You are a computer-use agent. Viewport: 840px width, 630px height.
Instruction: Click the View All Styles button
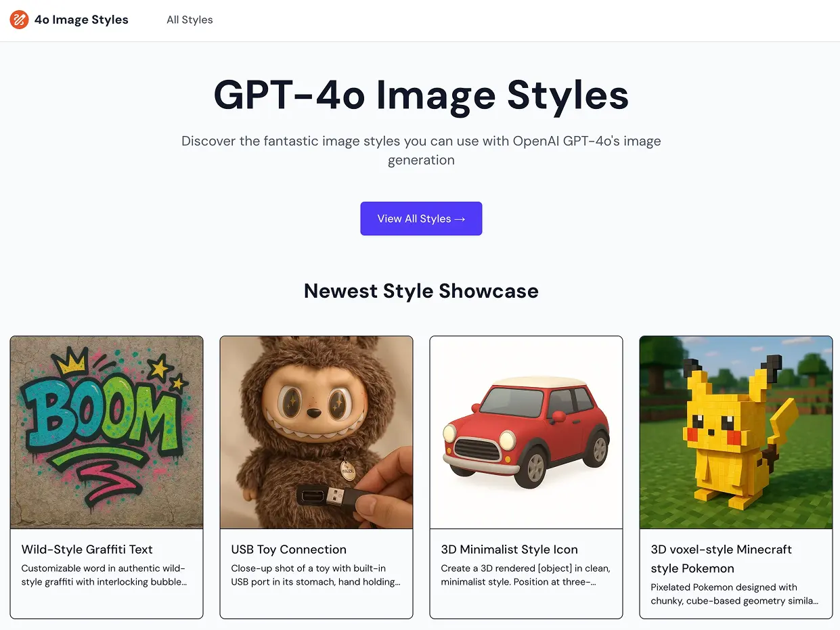coord(421,219)
